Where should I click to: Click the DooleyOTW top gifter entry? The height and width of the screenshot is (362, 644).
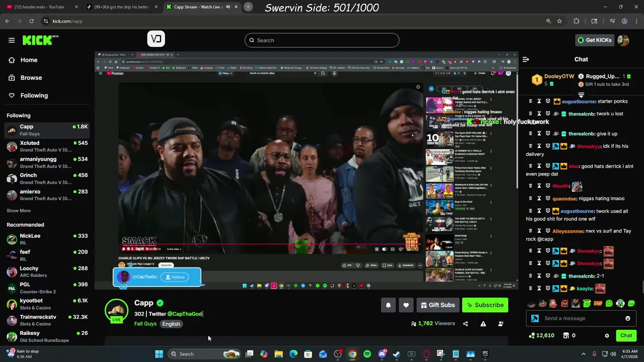pos(553,79)
